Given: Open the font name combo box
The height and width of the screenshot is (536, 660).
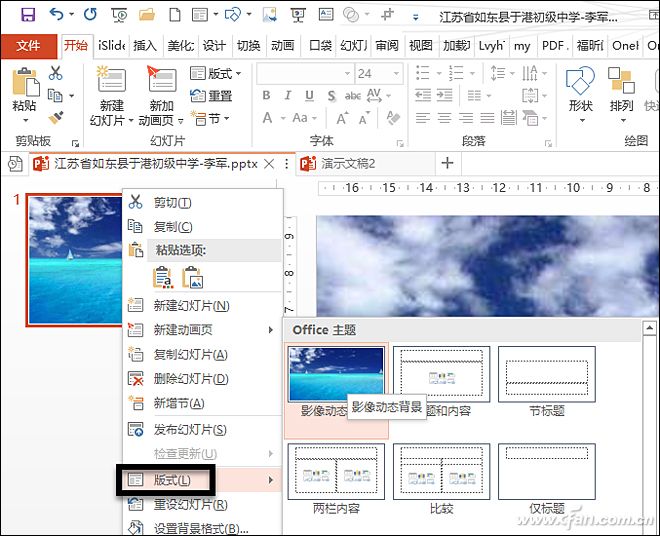Looking at the screenshot, I should pos(305,74).
